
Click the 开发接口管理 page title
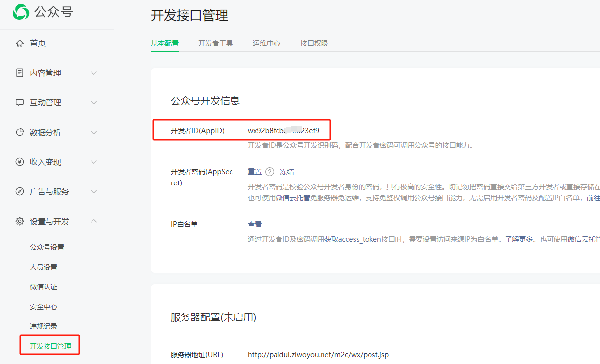pyautogui.click(x=189, y=15)
